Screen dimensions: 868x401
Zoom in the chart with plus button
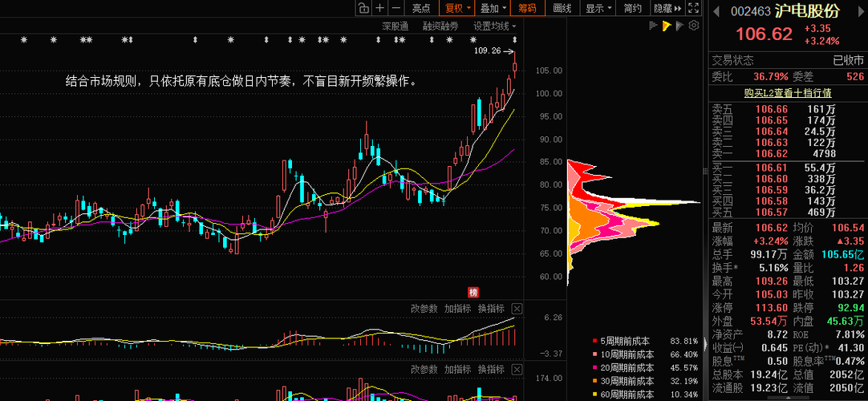click(379, 8)
